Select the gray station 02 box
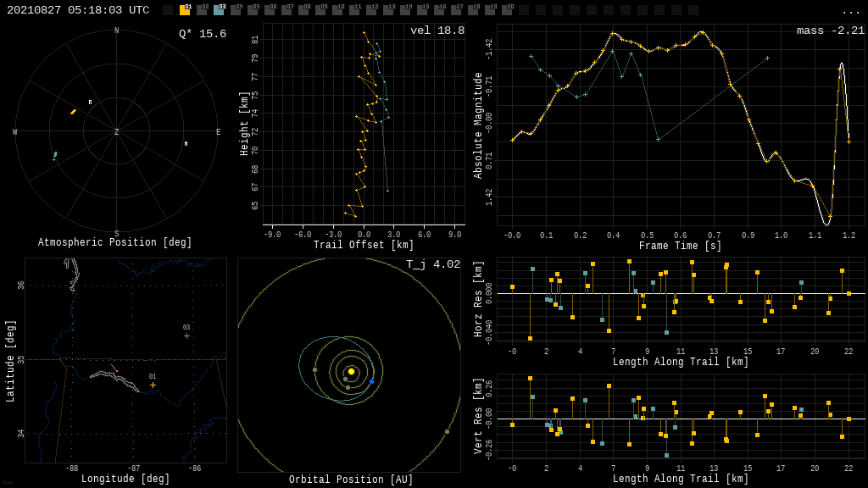868x488 pixels. pos(202,10)
